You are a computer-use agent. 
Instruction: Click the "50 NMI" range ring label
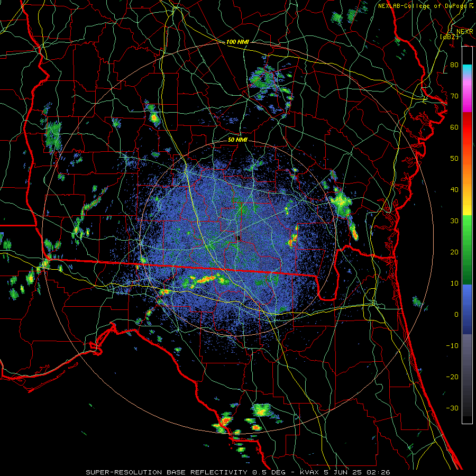237,140
